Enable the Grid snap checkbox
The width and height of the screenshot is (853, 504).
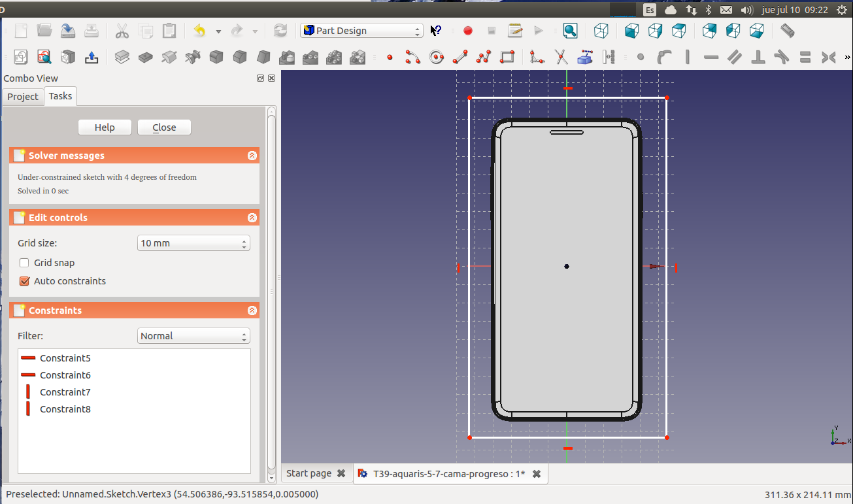tap(24, 263)
